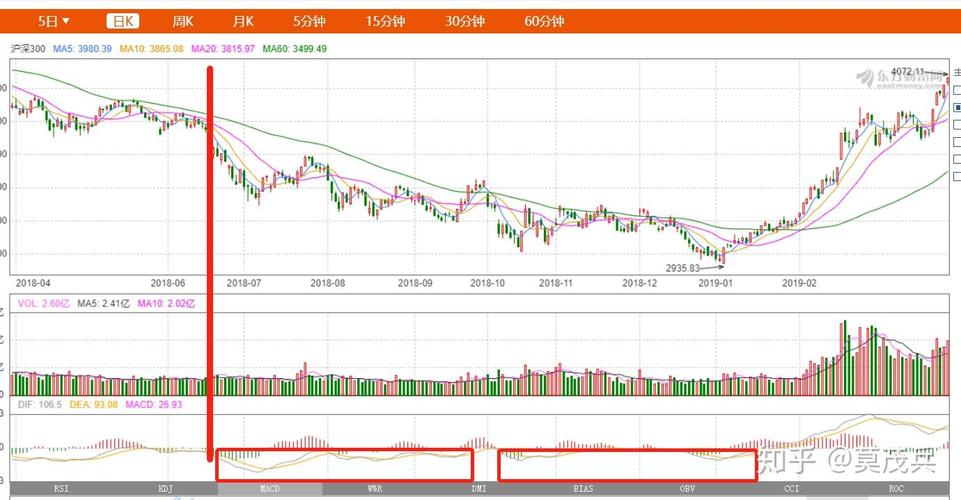Screen dimensions: 961x500
Task: Open the 5日 period dropdown
Action: click(54, 21)
